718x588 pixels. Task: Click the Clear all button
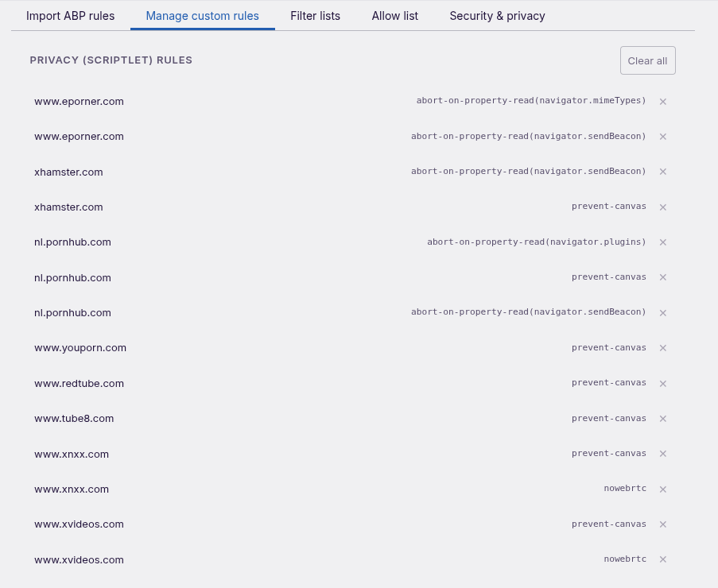(647, 60)
